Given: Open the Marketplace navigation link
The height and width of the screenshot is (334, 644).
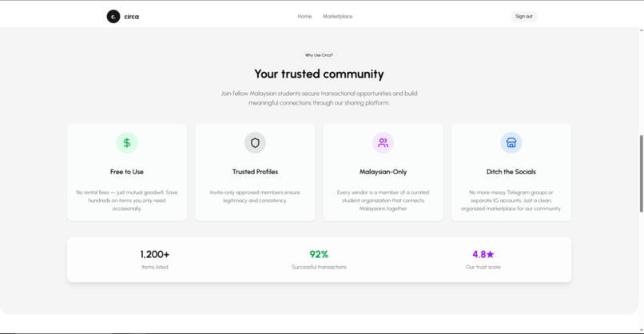Looking at the screenshot, I should coord(338,17).
